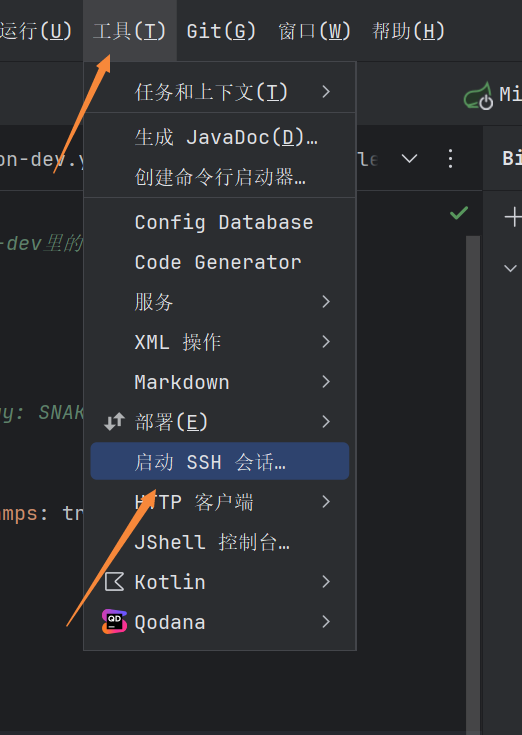Expand the 服务 submenu
Image resolution: width=522 pixels, height=735 pixels.
coord(220,301)
